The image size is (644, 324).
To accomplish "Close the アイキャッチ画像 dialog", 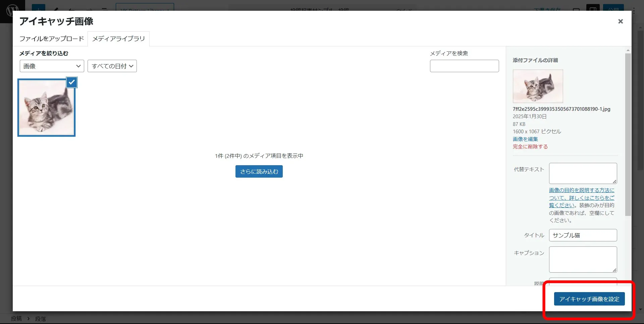I will [x=620, y=21].
